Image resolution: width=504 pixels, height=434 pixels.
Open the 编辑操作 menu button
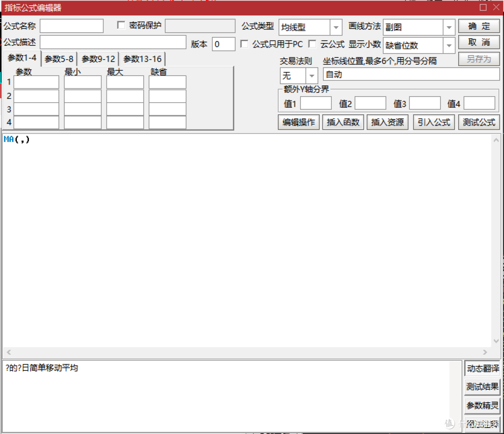coord(299,122)
